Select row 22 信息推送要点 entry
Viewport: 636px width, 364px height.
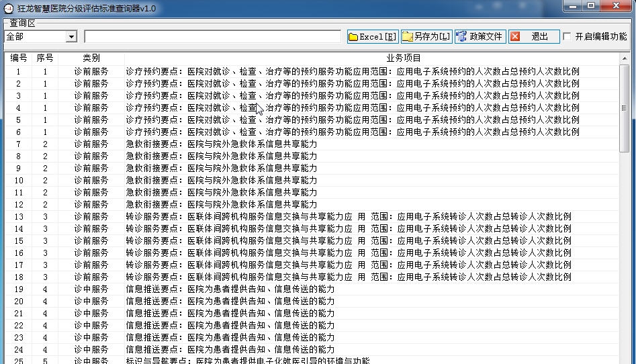tap(230, 326)
